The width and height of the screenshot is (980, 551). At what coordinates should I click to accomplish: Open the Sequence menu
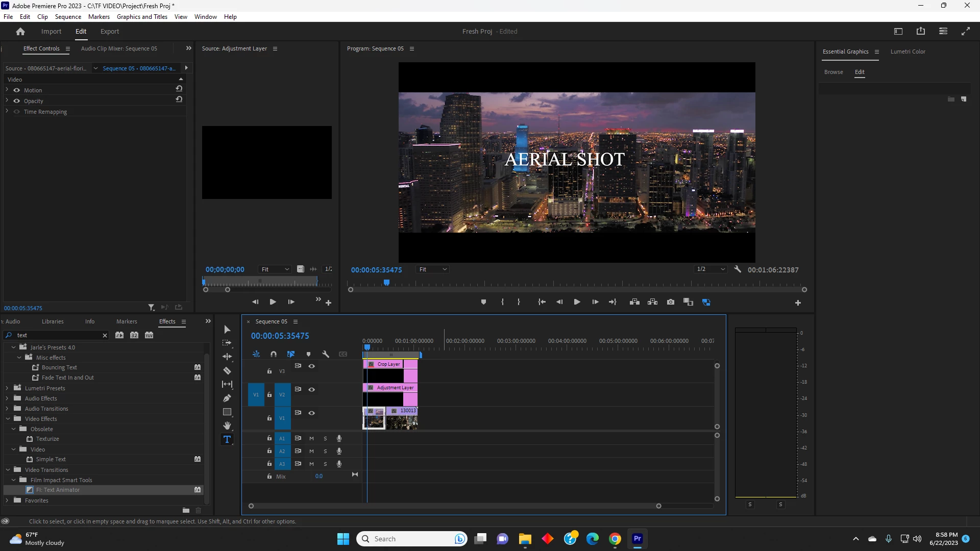click(68, 17)
